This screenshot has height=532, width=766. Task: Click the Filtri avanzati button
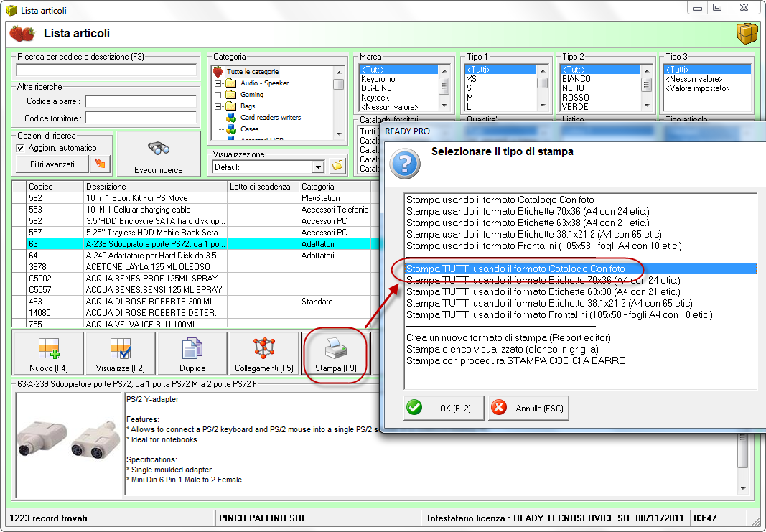pyautogui.click(x=52, y=164)
